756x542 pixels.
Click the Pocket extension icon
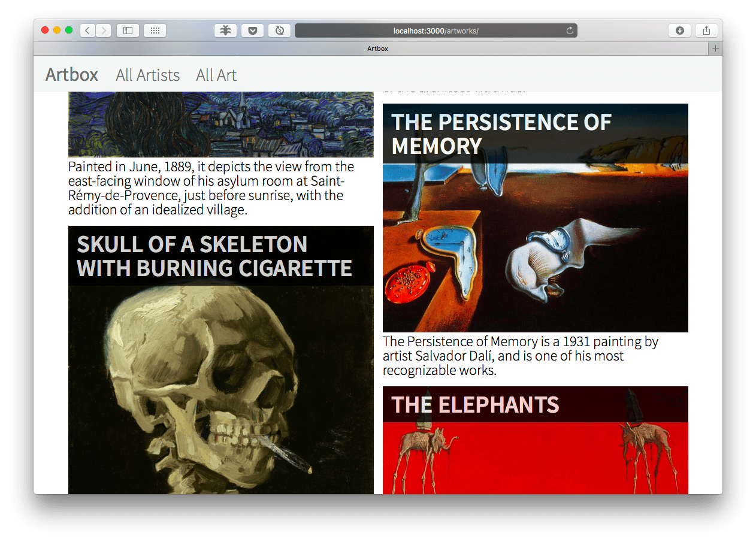click(252, 31)
